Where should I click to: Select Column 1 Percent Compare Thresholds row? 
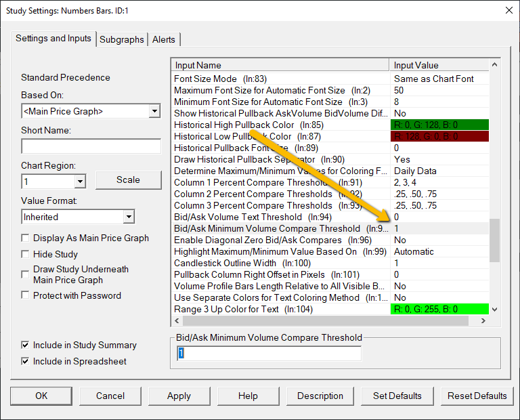click(x=330, y=182)
